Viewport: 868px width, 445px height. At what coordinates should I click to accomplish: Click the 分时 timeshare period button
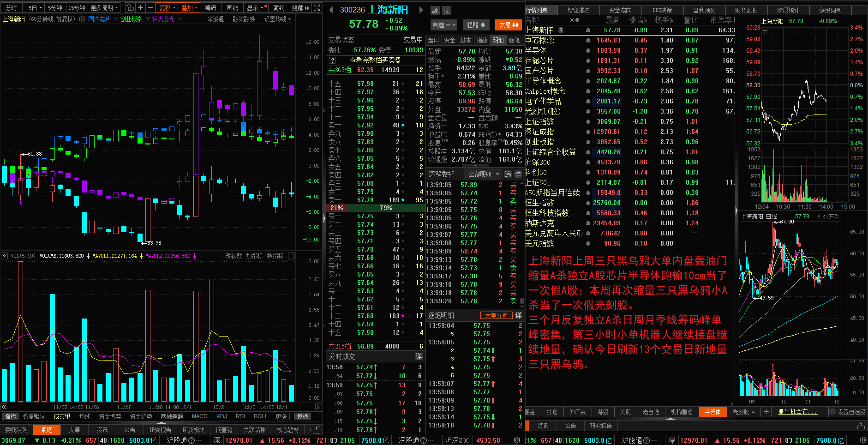pyautogui.click(x=11, y=8)
